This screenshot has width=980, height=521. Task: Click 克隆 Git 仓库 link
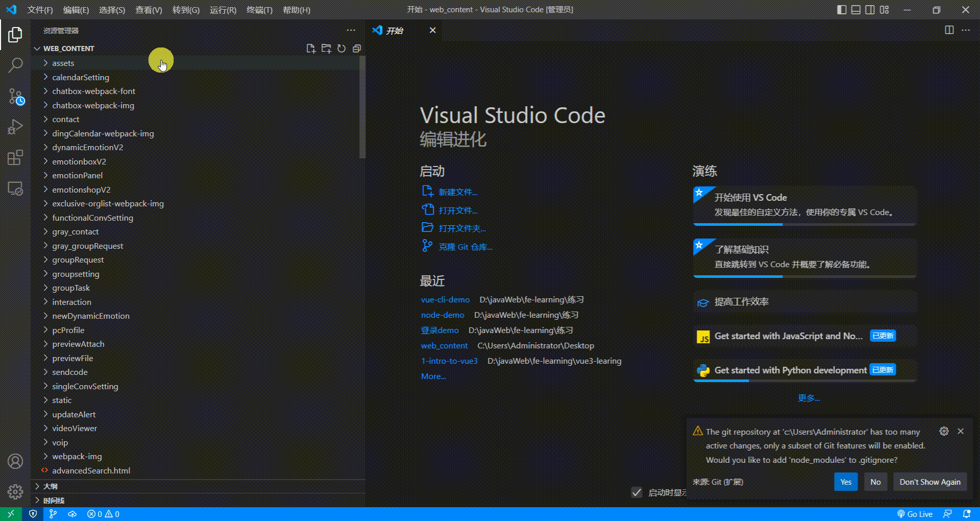(465, 247)
